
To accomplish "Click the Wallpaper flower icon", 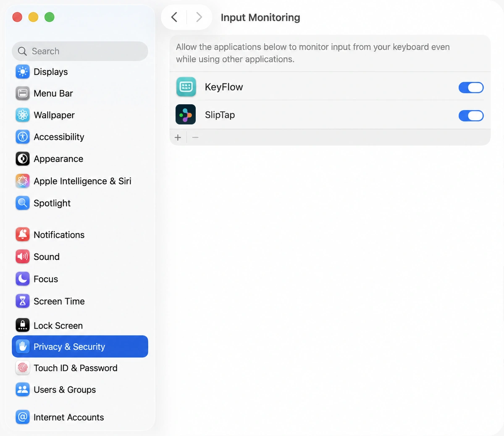I will click(23, 115).
